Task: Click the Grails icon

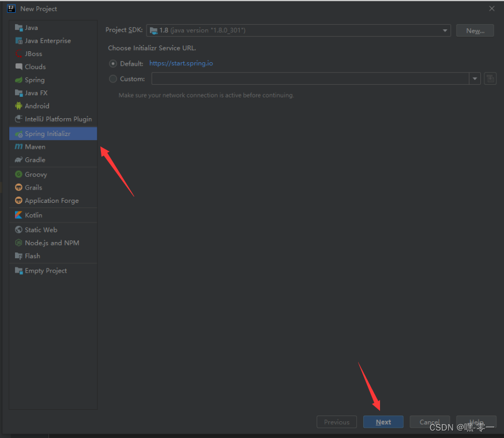Action: pyautogui.click(x=18, y=187)
